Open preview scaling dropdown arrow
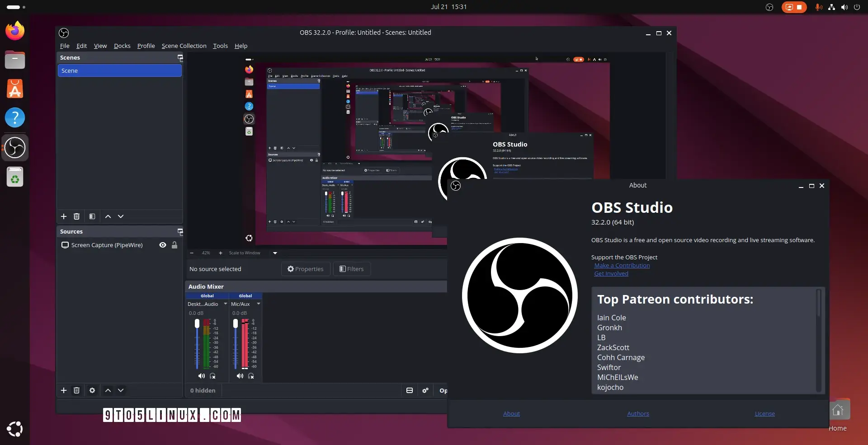Image resolution: width=868 pixels, height=445 pixels. point(275,253)
